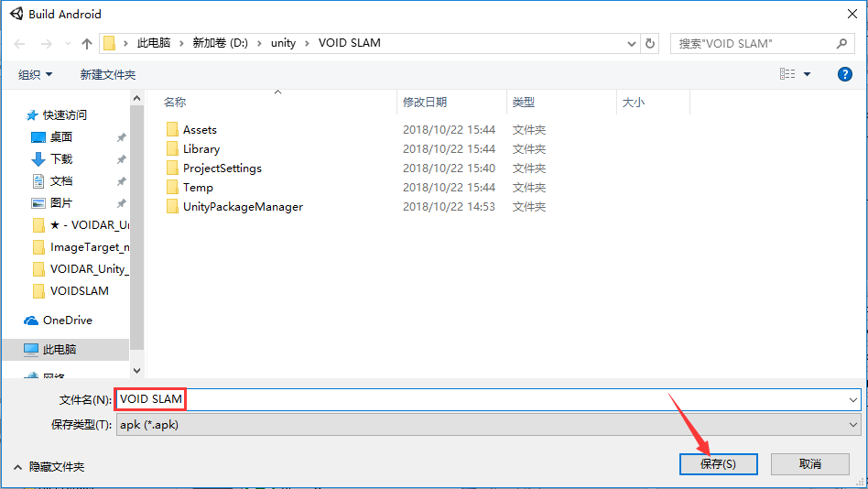Click the pin icon next to 下载

(x=121, y=159)
